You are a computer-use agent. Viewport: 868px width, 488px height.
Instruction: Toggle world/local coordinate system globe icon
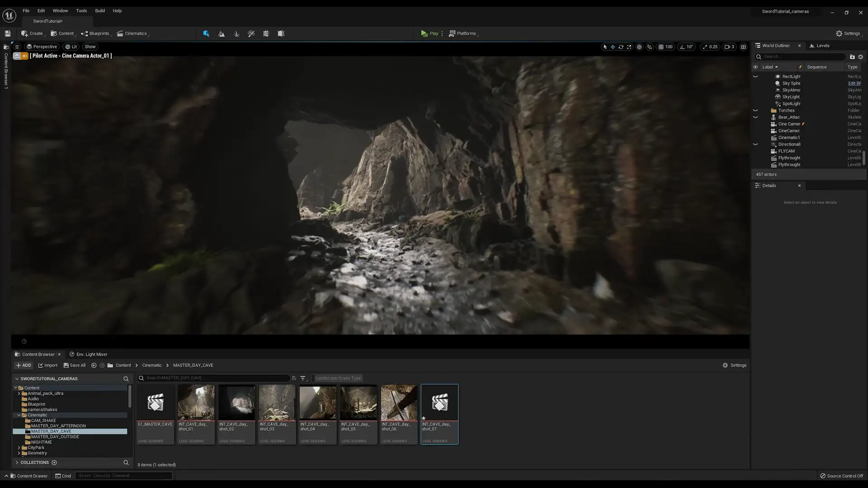639,47
